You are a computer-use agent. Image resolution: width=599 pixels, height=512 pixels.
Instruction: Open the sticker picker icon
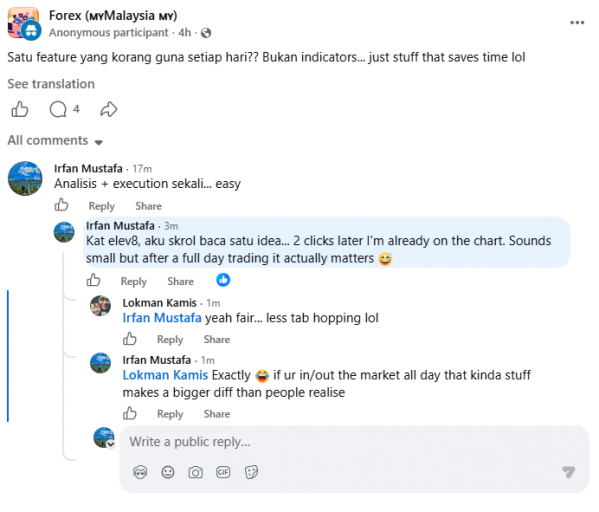[x=251, y=472]
